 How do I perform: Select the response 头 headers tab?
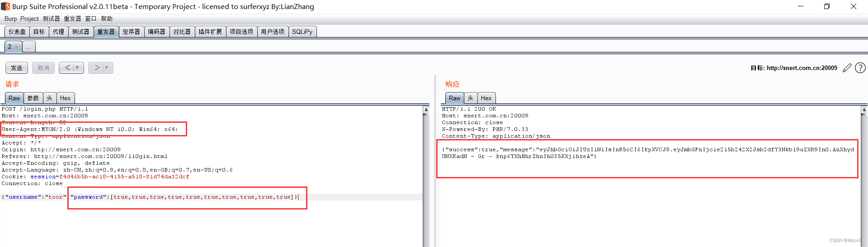(x=471, y=98)
